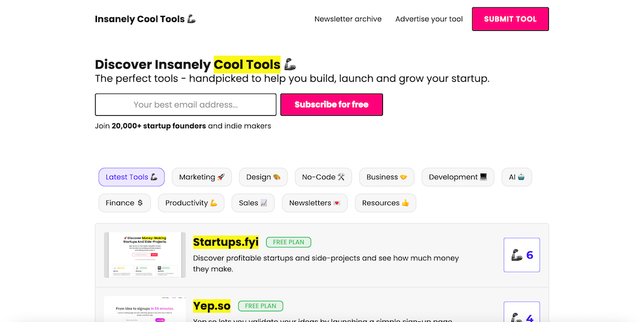Focus the email address input field
Screen dimensions: 644x322
pos(186,104)
